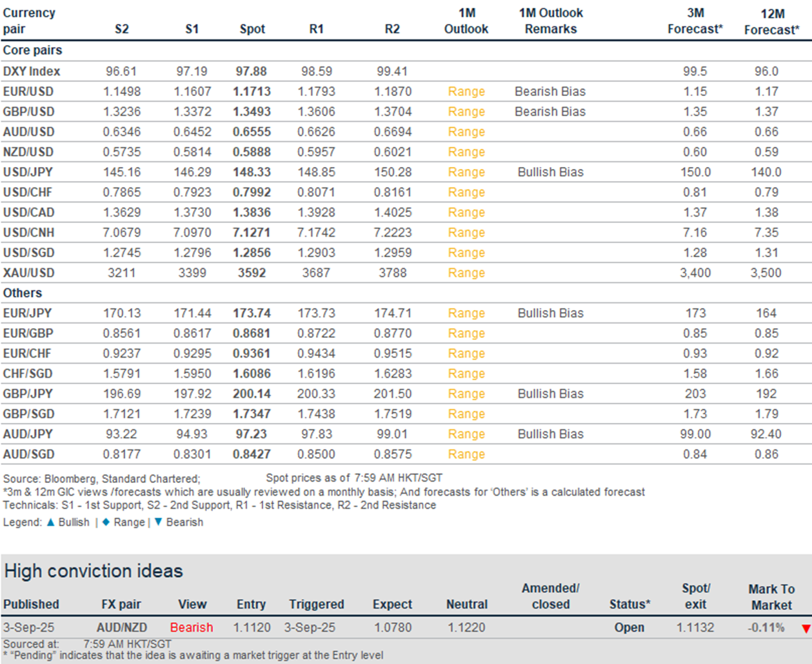Viewport: 812px width, 664px height.
Task: Select the NZD/USD row label
Action: click(x=28, y=152)
